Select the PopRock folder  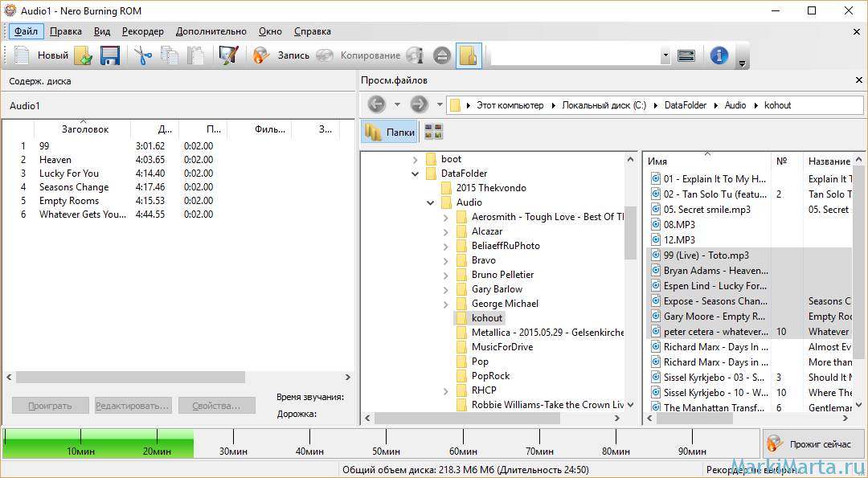(x=490, y=376)
